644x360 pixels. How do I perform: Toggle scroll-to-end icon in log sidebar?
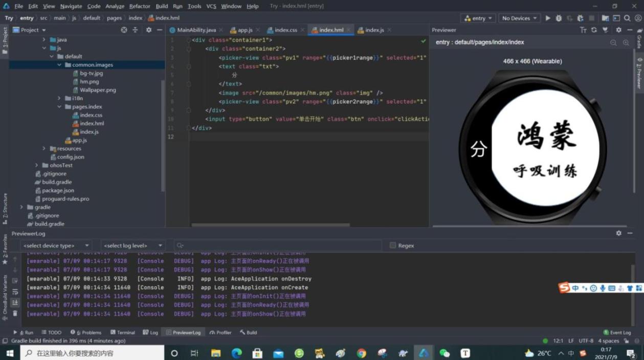click(15, 302)
